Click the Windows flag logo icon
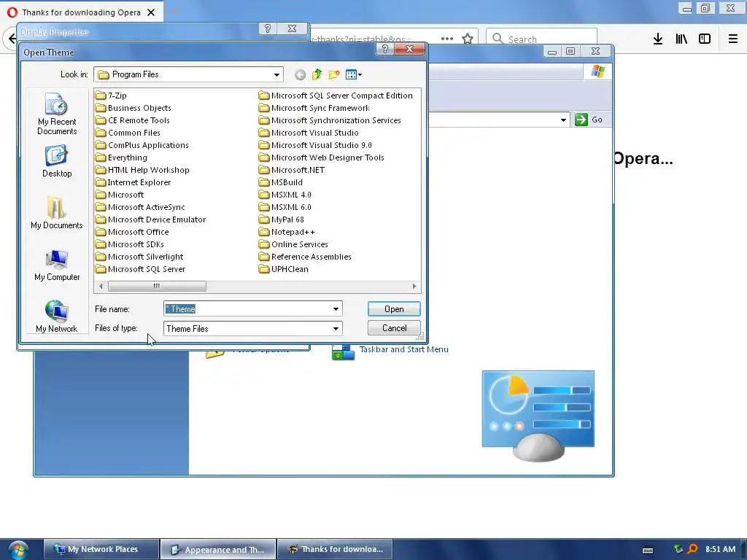The height and width of the screenshot is (560, 747). coord(598,71)
